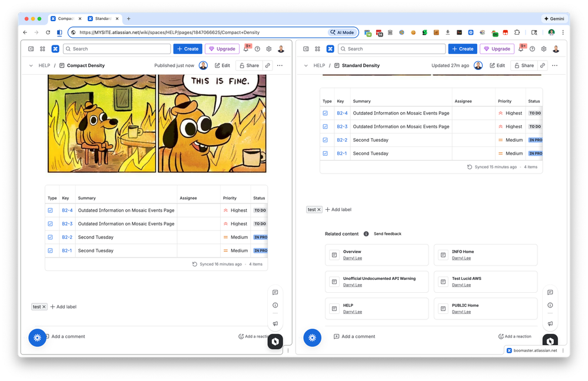Open Confluence home logo in left pane

[55, 49]
